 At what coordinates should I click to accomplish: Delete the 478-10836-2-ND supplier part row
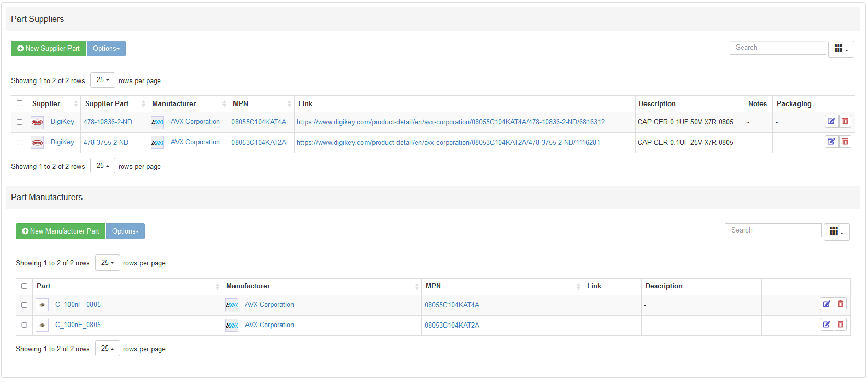coord(845,121)
